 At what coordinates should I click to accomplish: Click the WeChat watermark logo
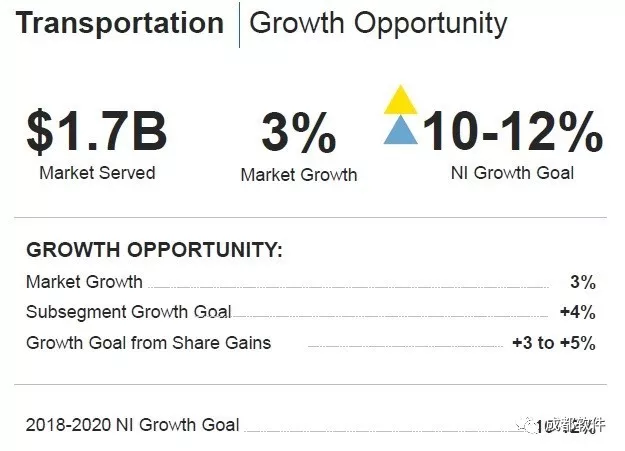pyautogui.click(x=527, y=425)
